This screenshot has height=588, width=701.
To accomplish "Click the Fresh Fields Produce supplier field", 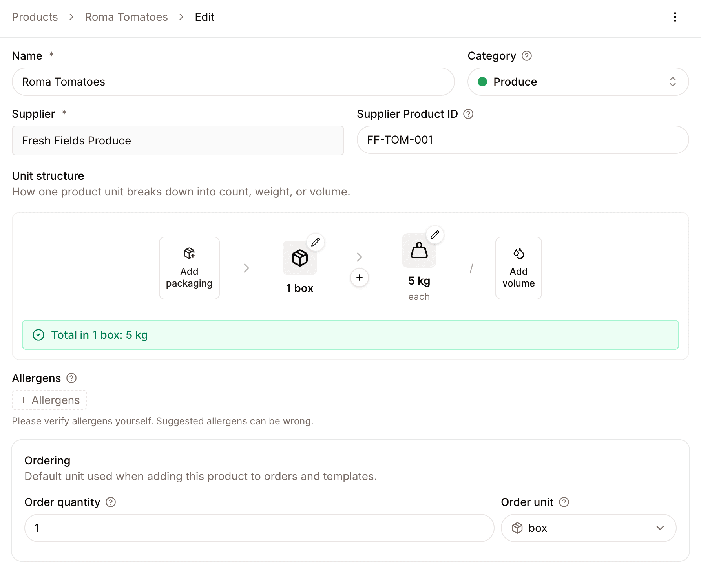I will pos(178,141).
